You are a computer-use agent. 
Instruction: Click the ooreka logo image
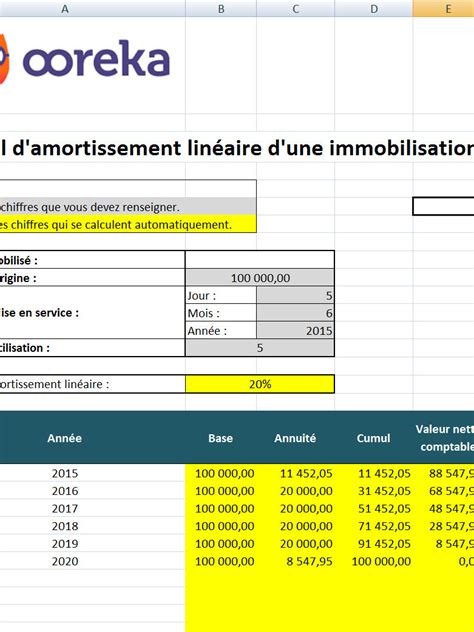pos(85,60)
